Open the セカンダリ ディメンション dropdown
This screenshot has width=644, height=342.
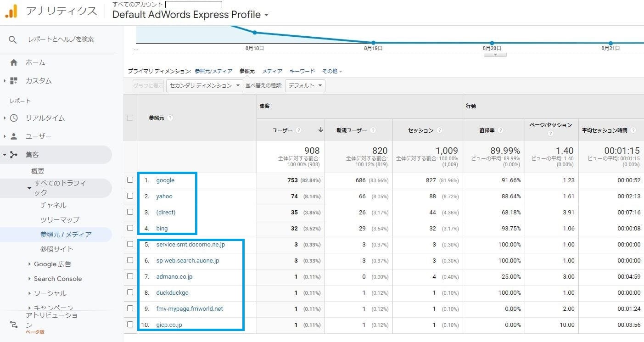[x=204, y=85]
